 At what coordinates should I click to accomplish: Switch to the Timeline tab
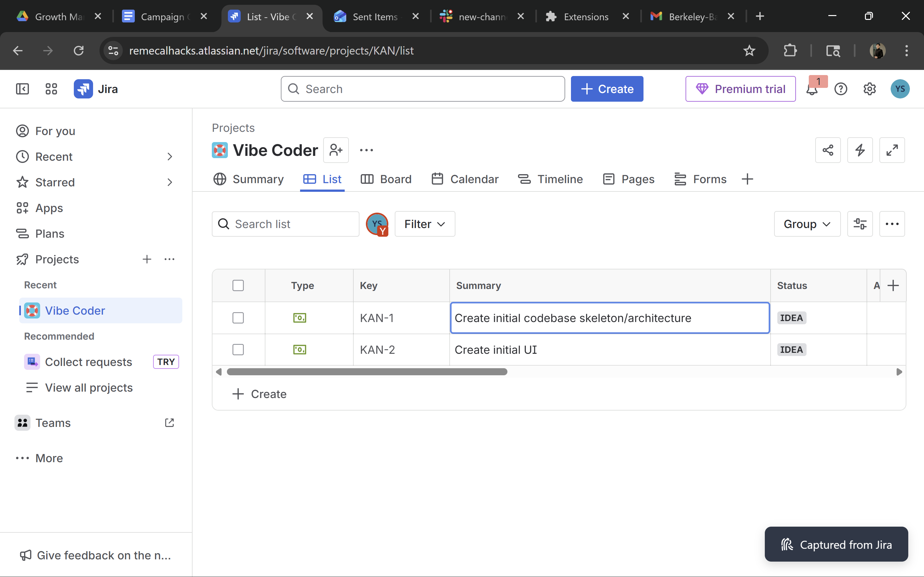550,179
